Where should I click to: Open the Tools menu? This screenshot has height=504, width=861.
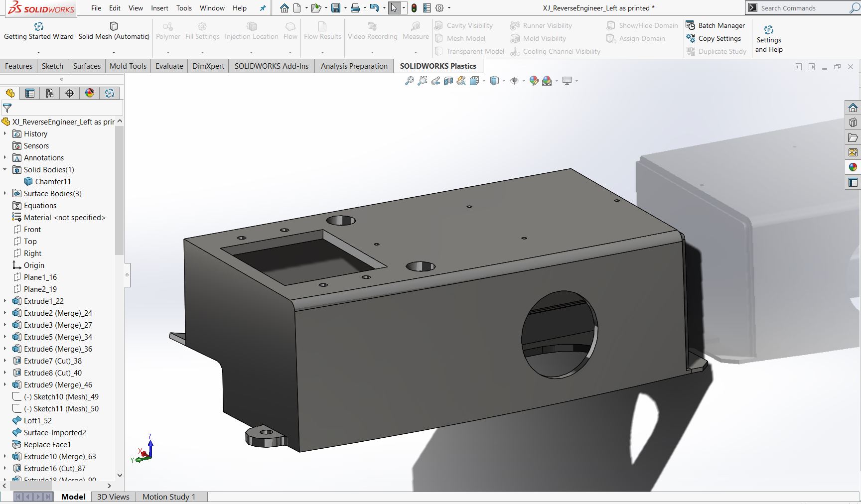click(x=184, y=8)
